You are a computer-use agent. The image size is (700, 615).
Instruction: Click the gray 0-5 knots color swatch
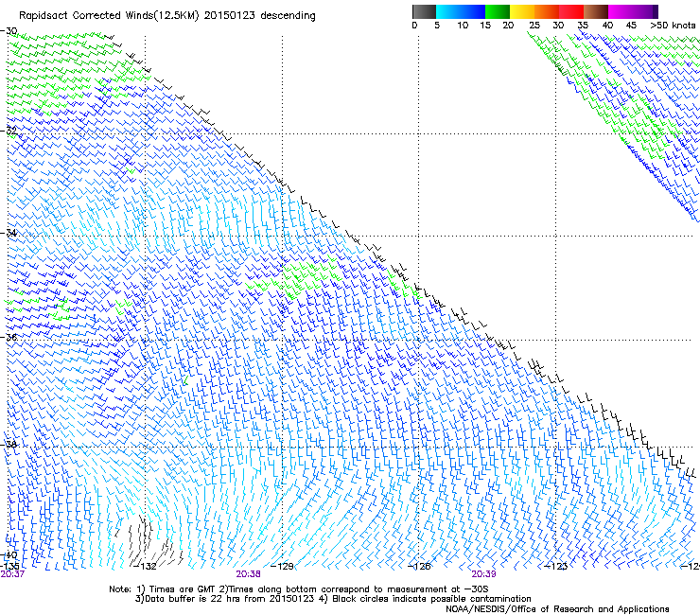424,11
